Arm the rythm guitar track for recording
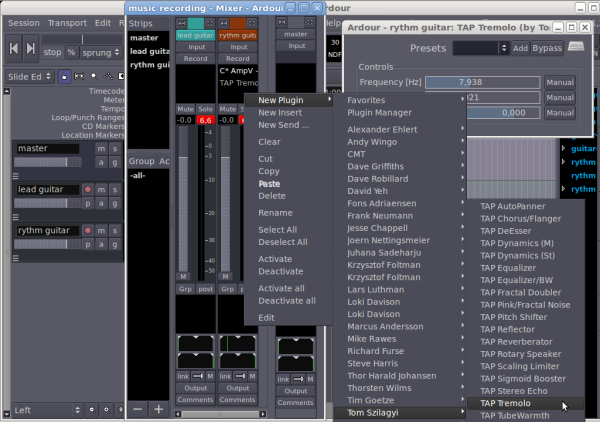600x422 pixels. coord(88,230)
